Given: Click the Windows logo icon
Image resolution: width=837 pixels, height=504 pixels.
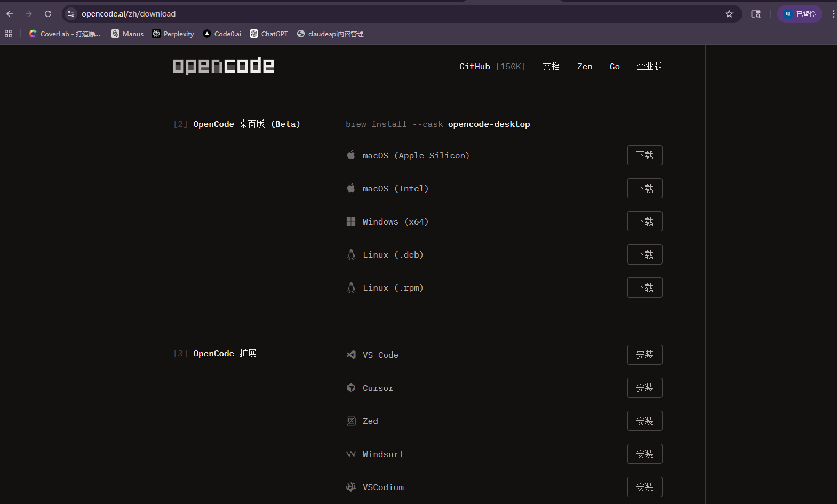Looking at the screenshot, I should click(x=351, y=221).
